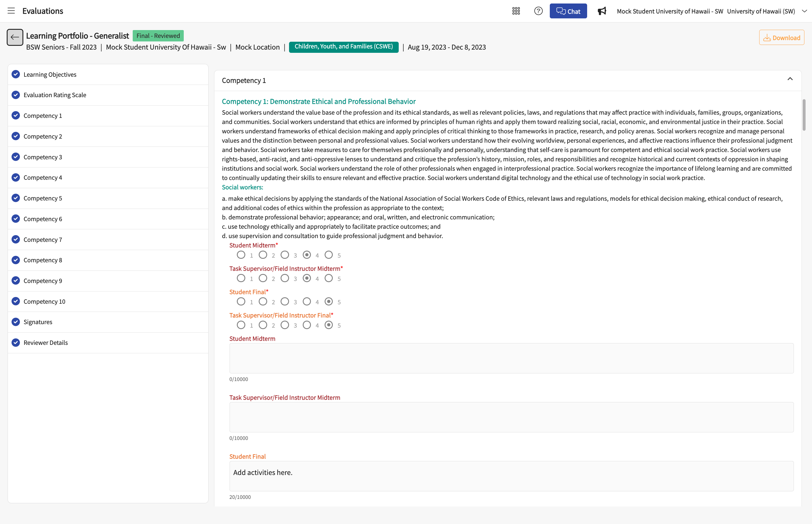The width and height of the screenshot is (812, 524).
Task: Collapse the Competency 1 section chevron
Action: pyautogui.click(x=790, y=79)
